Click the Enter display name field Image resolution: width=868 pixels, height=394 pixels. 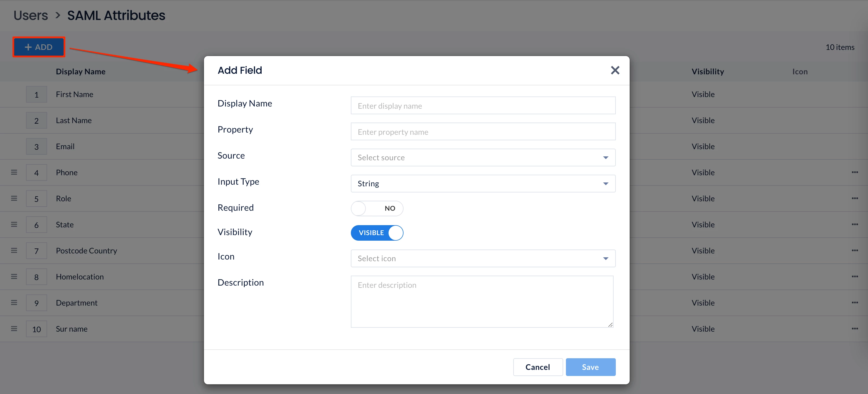click(482, 106)
